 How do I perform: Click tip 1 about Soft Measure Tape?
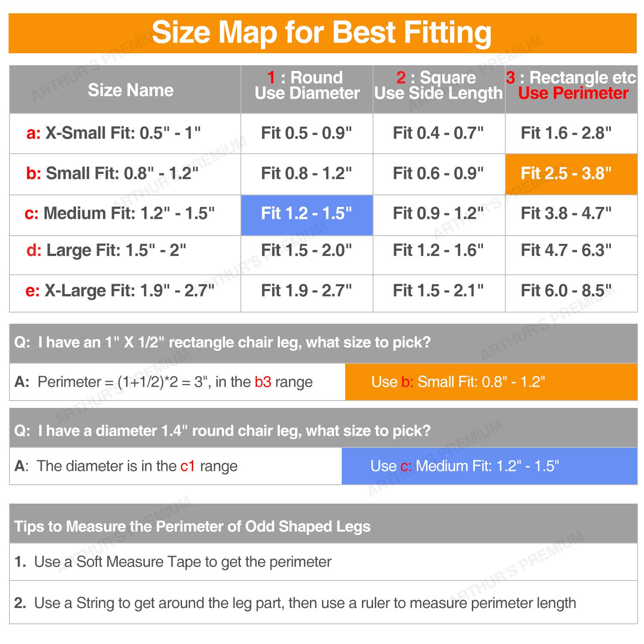coord(323,562)
